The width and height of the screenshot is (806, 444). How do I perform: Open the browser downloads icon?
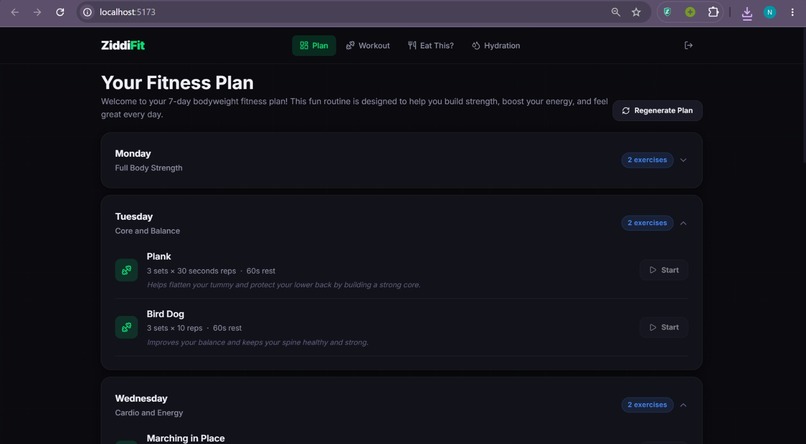coord(747,13)
